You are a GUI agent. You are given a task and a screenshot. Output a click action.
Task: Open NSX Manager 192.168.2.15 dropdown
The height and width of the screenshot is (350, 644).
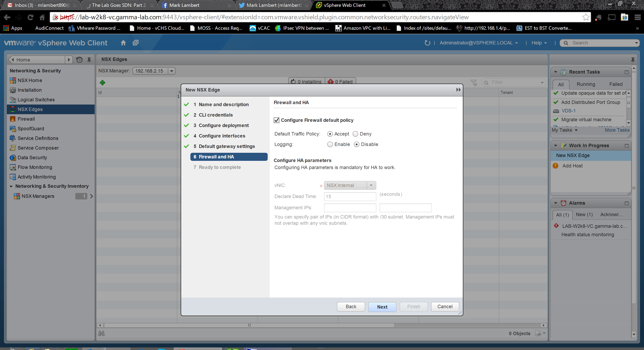171,71
